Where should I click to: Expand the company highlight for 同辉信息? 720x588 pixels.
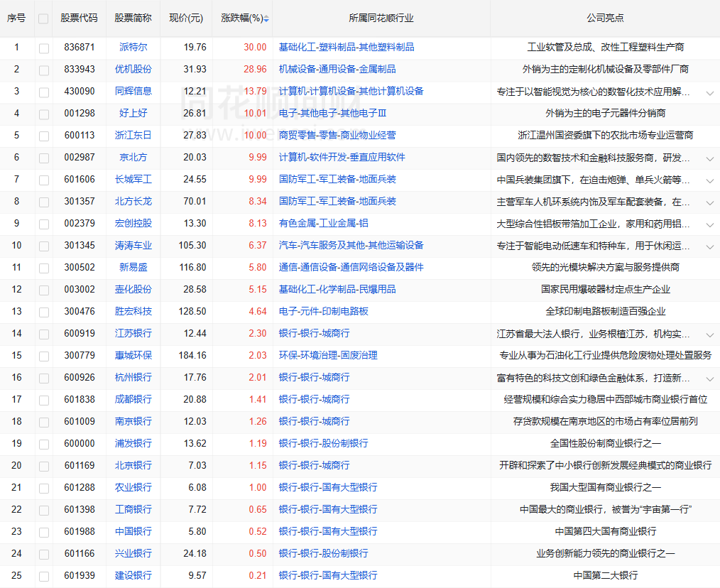click(710, 93)
